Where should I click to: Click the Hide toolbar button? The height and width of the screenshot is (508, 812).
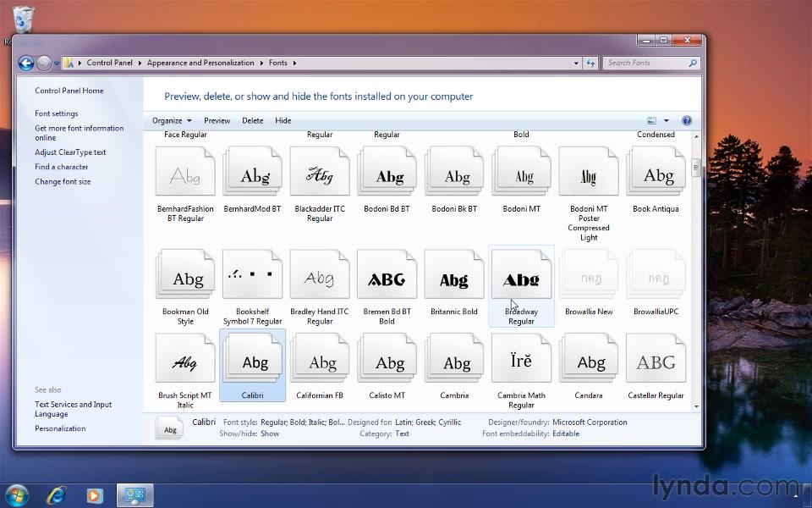coord(283,120)
